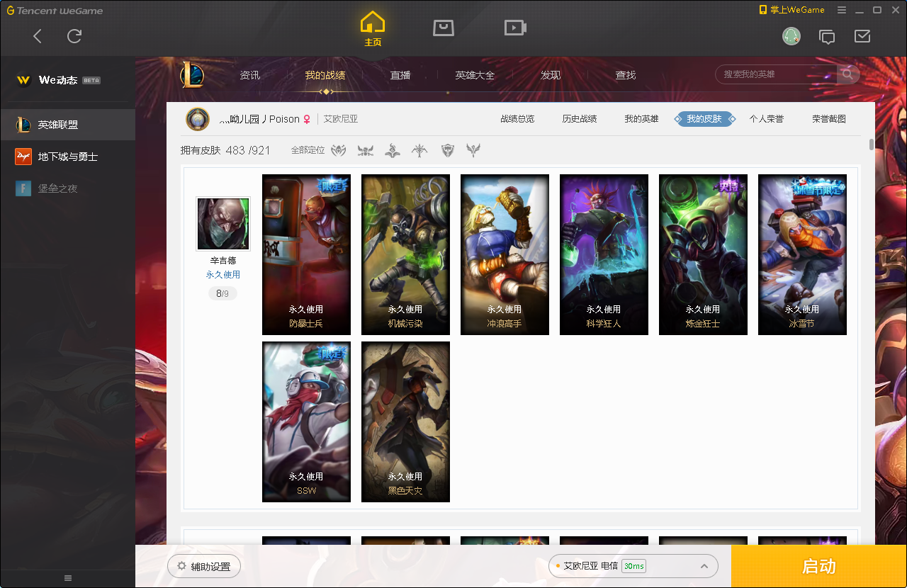Image resolution: width=907 pixels, height=588 pixels.
Task: Go back with the left arrow
Action: [x=38, y=36]
